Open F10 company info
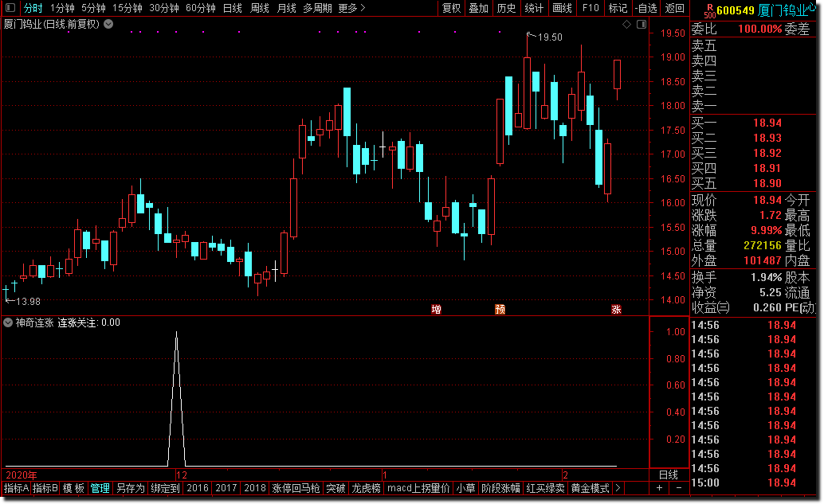This screenshot has height=504, width=824. coord(591,8)
